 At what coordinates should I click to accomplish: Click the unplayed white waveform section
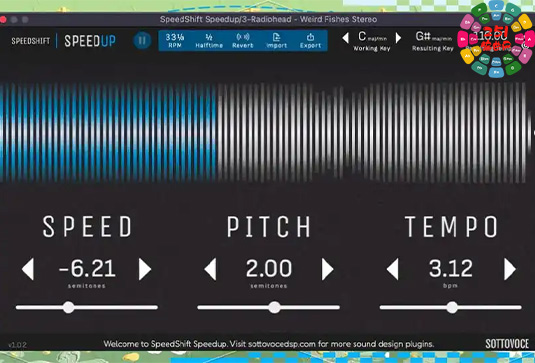coord(374,131)
